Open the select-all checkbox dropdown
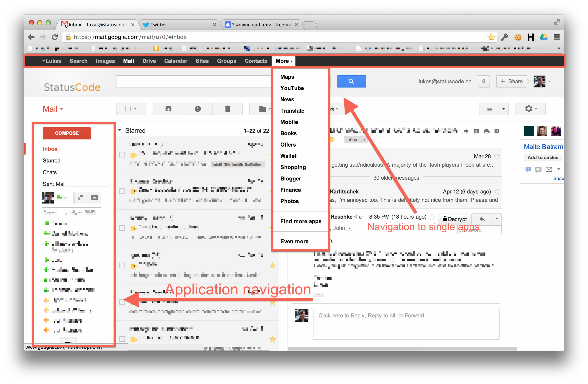Image resolution: width=588 pixels, height=384 pixels. coord(135,109)
